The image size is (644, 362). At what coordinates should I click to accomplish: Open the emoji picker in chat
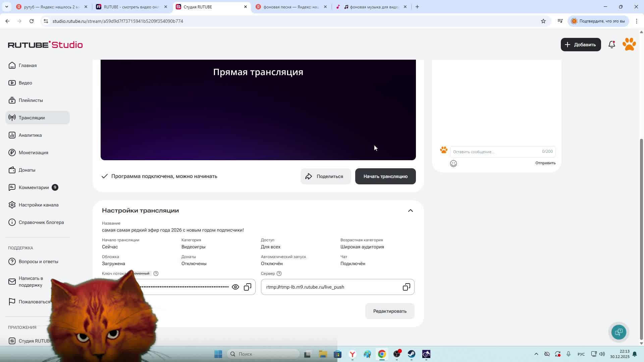[453, 164]
